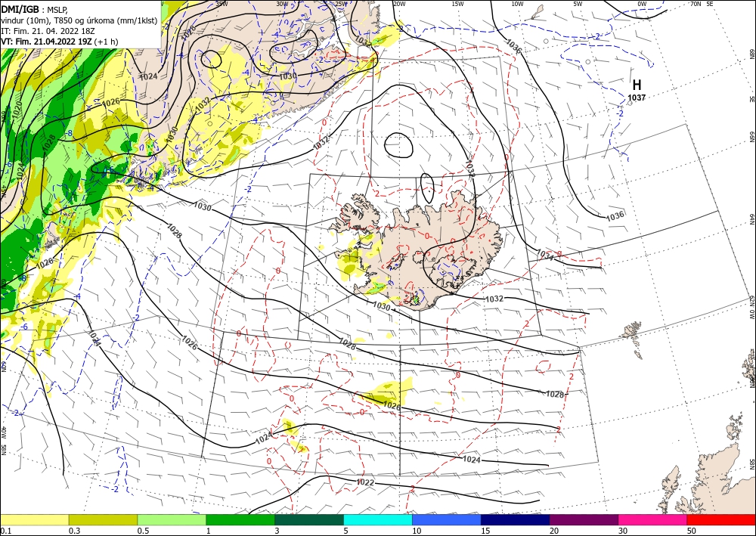Screen dimensions: 756x536
Task: Pick the light green 0.5–1 mm legend swatch
Action: (x=172, y=519)
